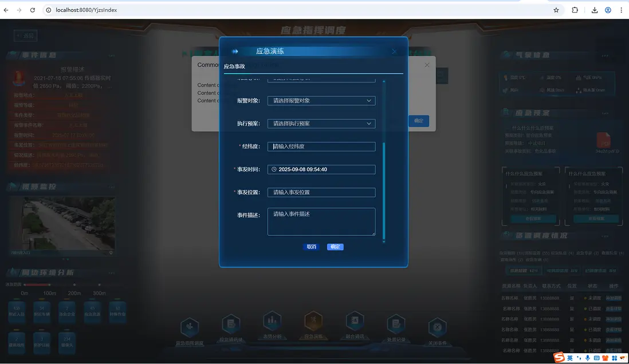Click the 涉及范围 red range slider

coord(37,284)
